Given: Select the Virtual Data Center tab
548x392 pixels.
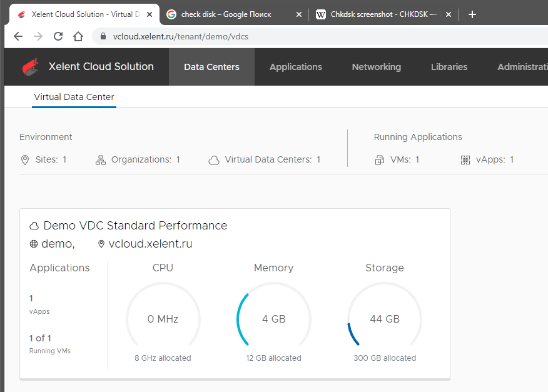Looking at the screenshot, I should [x=74, y=97].
